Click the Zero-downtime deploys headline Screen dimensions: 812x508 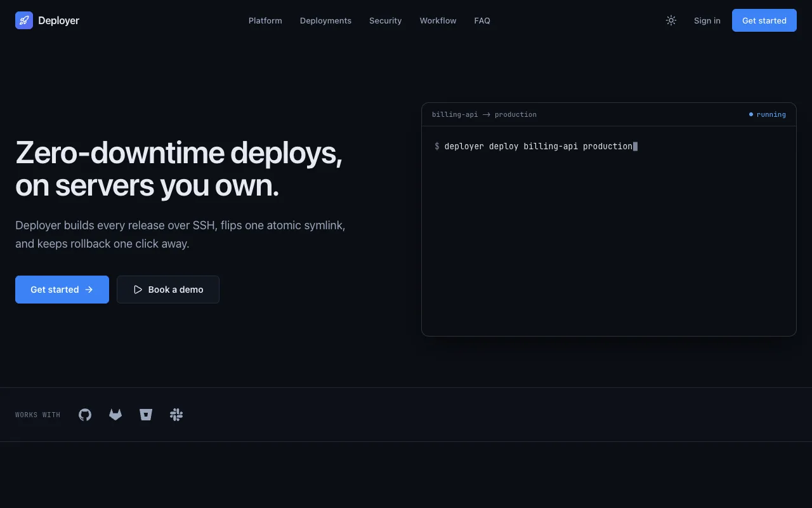179,169
